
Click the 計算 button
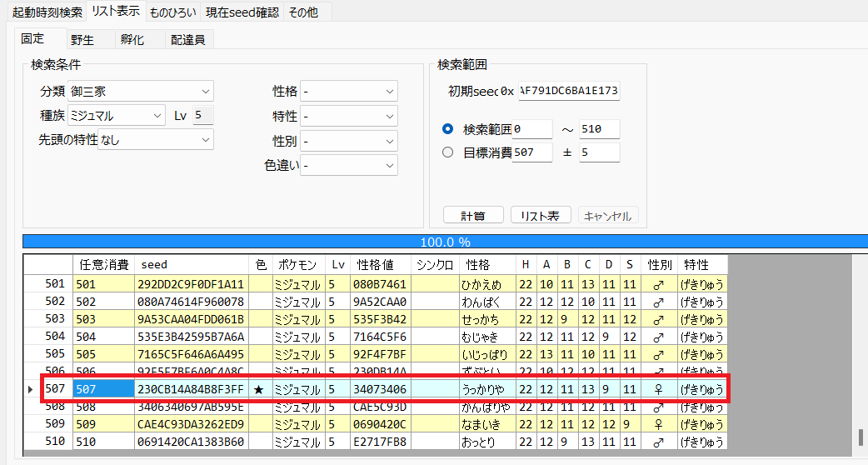473,215
